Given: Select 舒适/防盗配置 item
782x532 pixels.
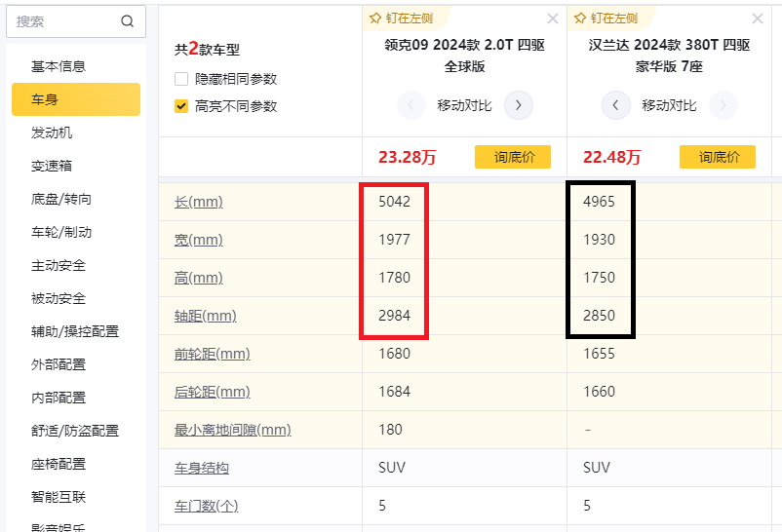Looking at the screenshot, I should [75, 431].
